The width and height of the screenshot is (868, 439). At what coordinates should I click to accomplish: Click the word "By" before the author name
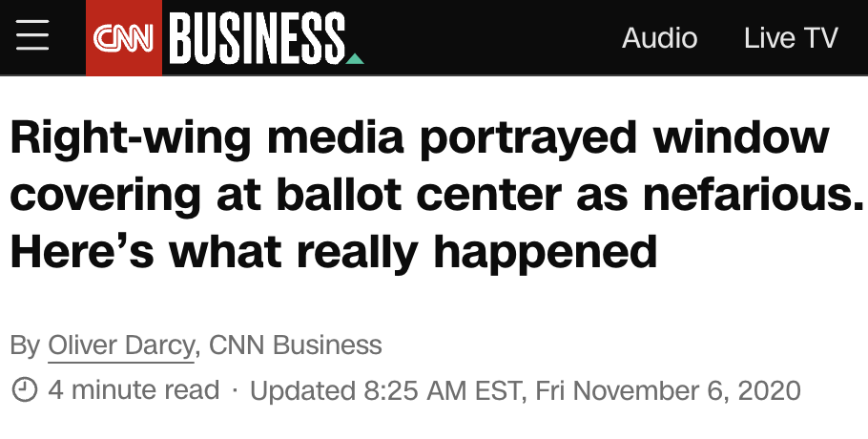coord(25,345)
